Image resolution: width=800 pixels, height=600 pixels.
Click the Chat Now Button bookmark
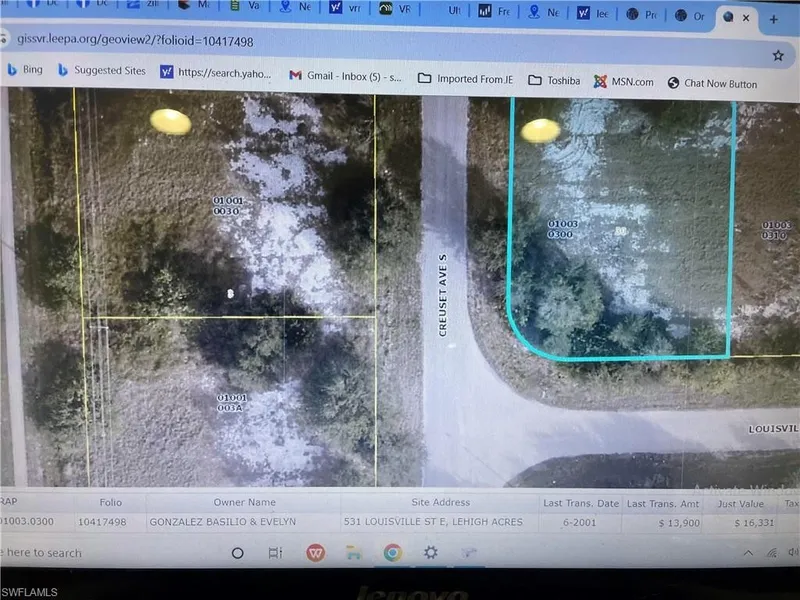pos(712,84)
